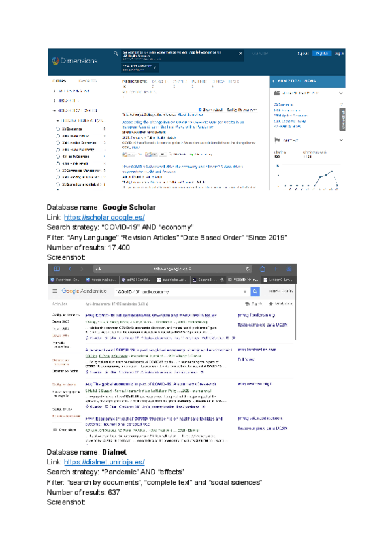392x554 pixels.
Task: Click the Safari reload icon
Action: 248,269
